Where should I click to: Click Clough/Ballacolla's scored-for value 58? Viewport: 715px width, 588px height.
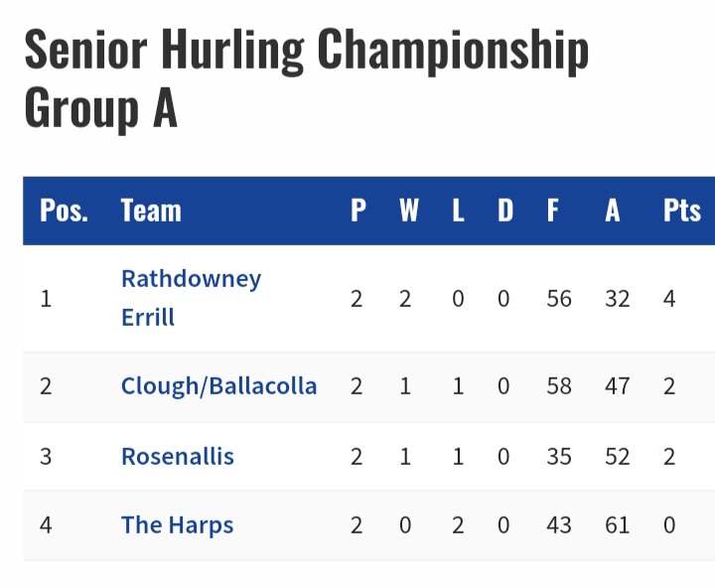559,386
